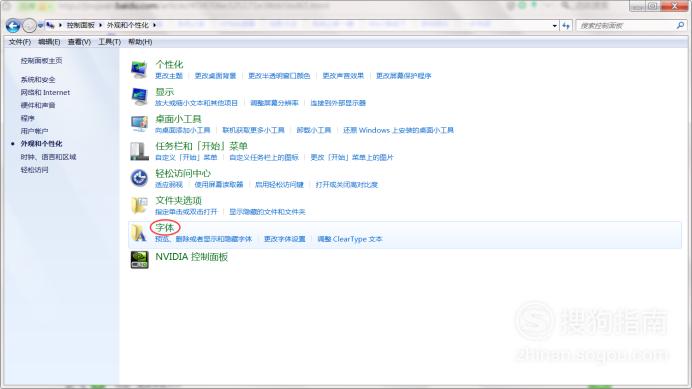Open the 轻松访问中心 heading

pyautogui.click(x=183, y=173)
